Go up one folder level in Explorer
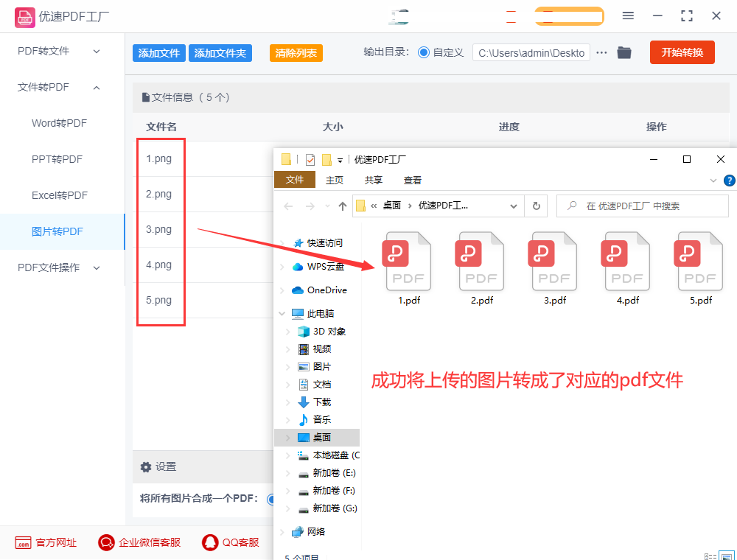This screenshot has width=737, height=560. click(343, 206)
